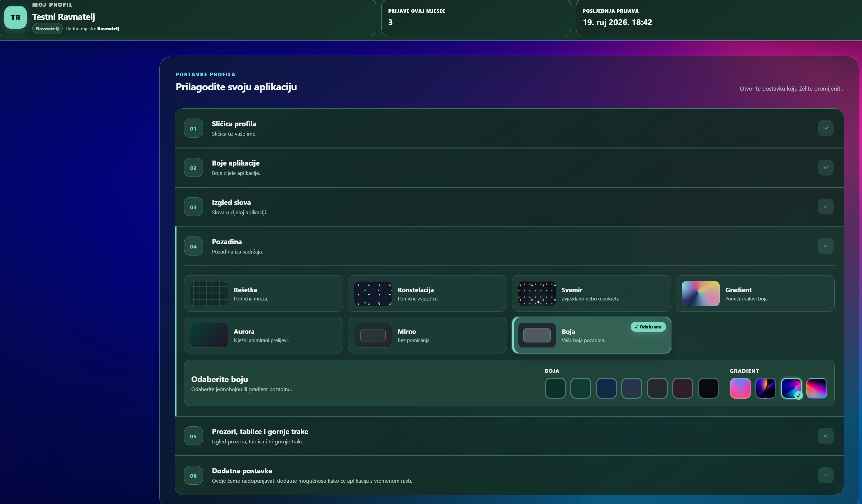Expand the Boje aplikacije section chevron
Image resolution: width=862 pixels, height=504 pixels.
click(825, 168)
